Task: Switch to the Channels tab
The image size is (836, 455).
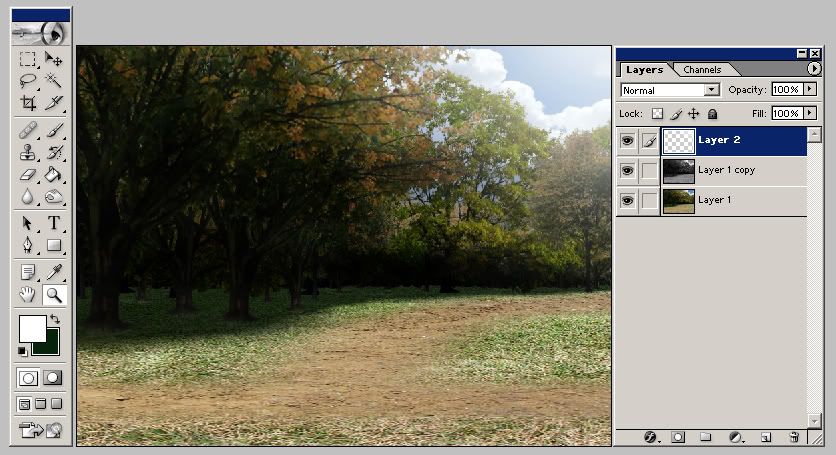Action: tap(702, 70)
